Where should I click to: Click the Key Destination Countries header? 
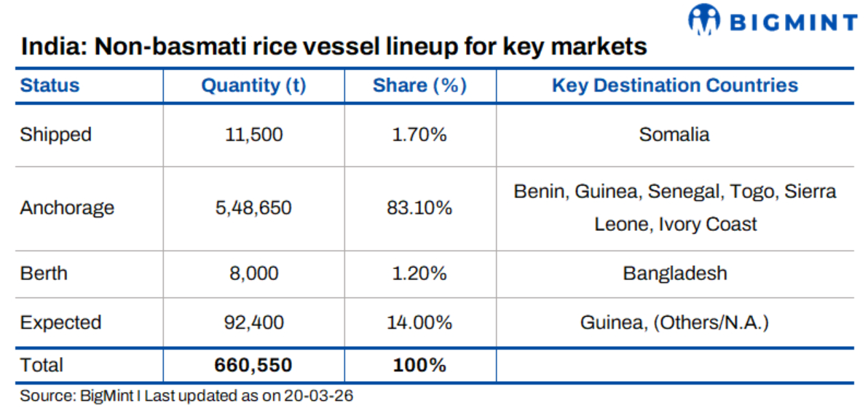(674, 85)
